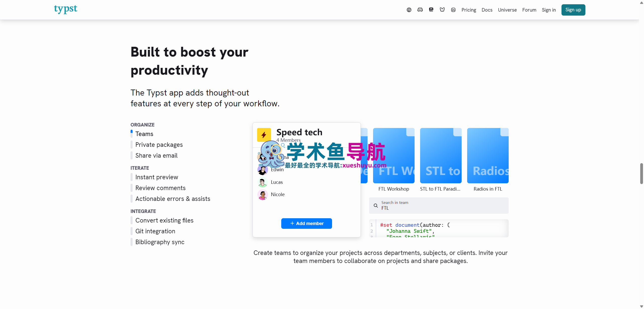Viewport: 644px width, 309px height.
Task: Click the Sign in link
Action: (x=549, y=10)
